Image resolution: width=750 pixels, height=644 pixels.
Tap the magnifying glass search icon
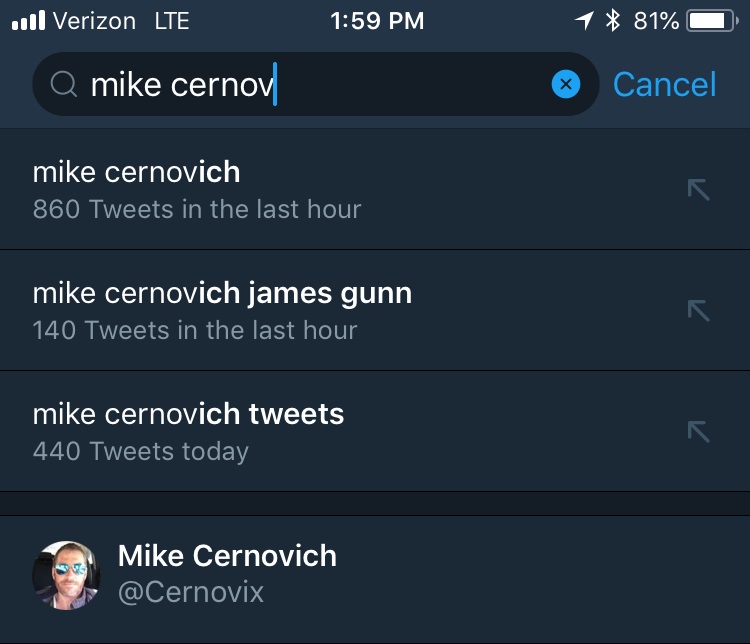(64, 85)
